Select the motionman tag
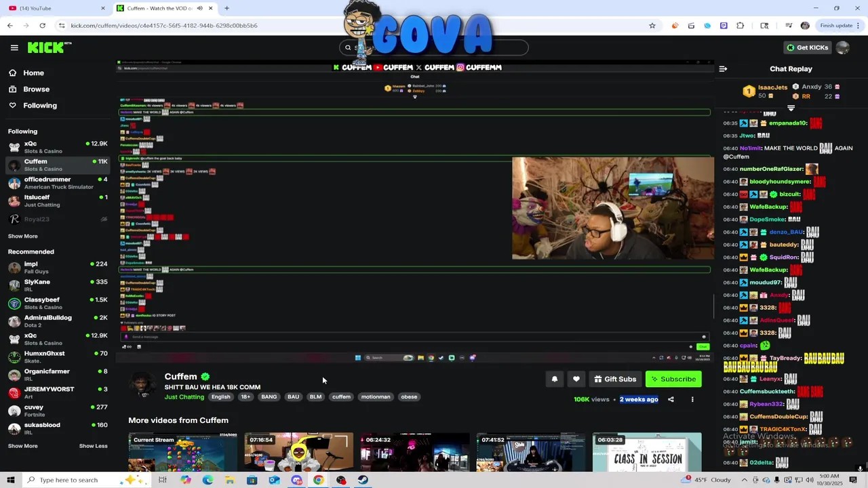 (376, 397)
